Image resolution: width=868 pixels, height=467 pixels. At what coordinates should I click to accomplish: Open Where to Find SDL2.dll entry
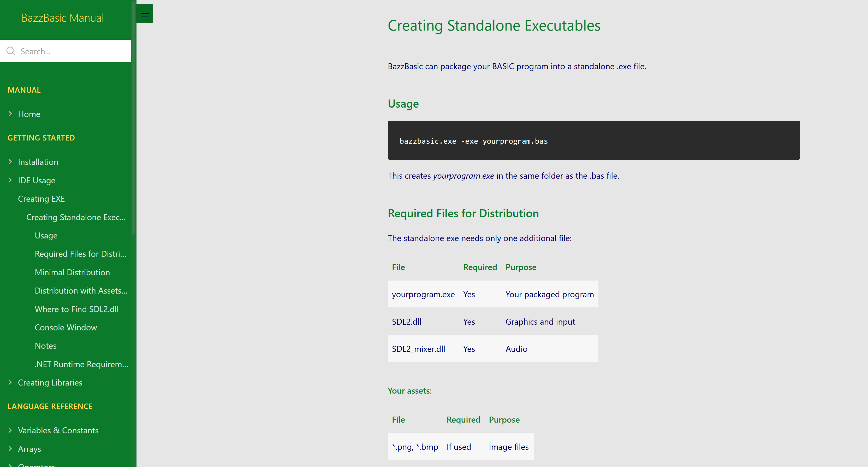(76, 309)
